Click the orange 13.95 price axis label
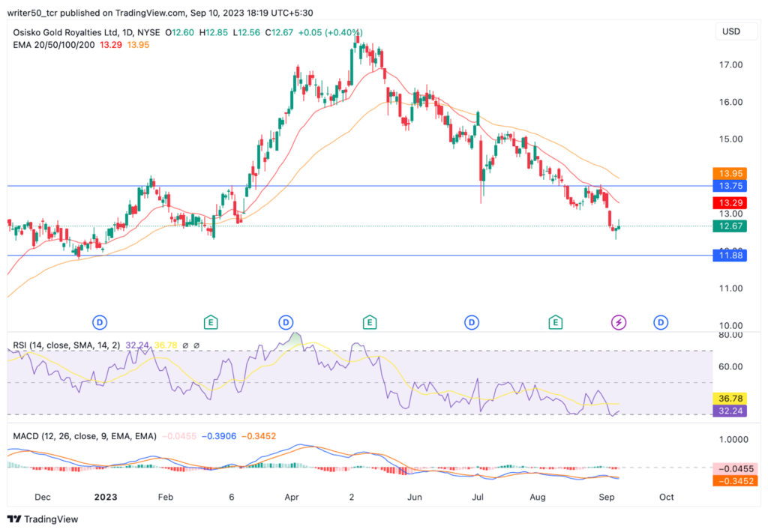The width and height of the screenshot is (768, 532). (x=730, y=173)
